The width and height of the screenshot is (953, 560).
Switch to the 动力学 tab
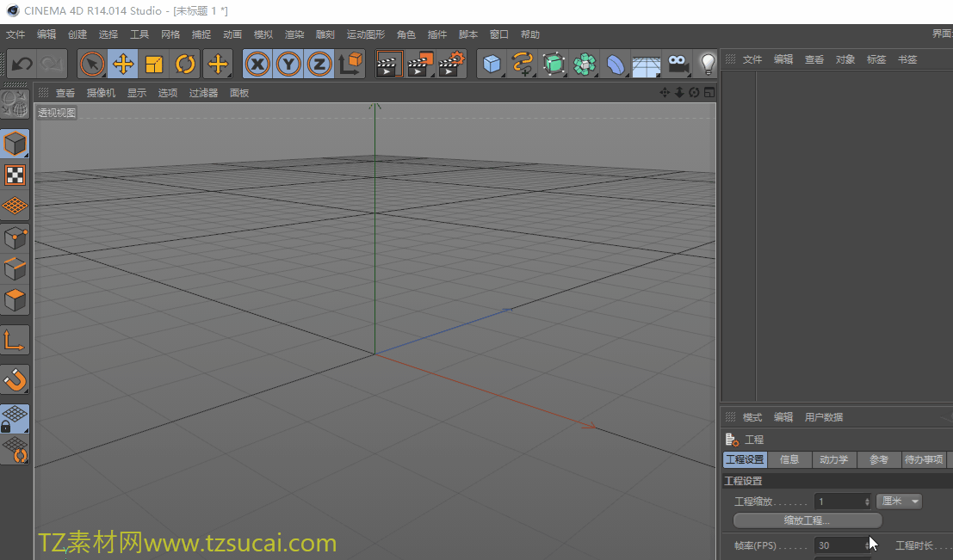point(834,459)
